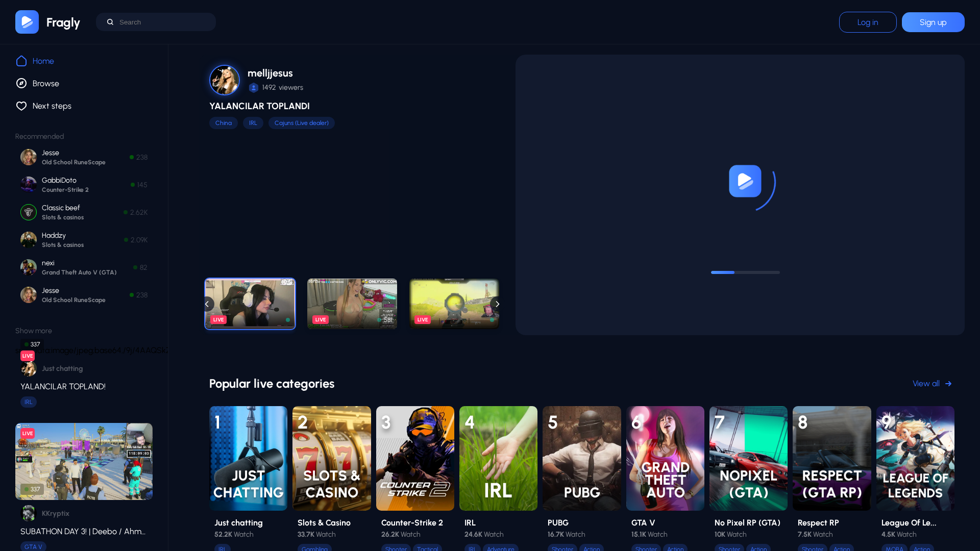Open SUBATHON DAY 3! stream title
This screenshot has width=980, height=551.
[x=83, y=532]
